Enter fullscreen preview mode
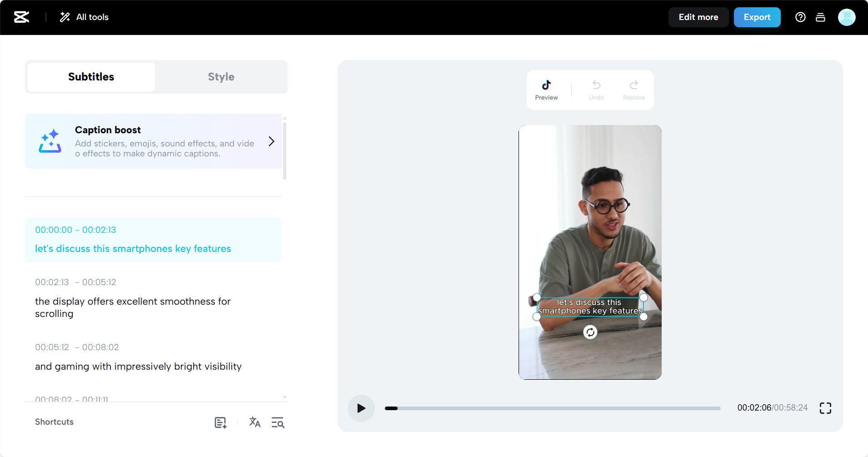 pos(826,408)
